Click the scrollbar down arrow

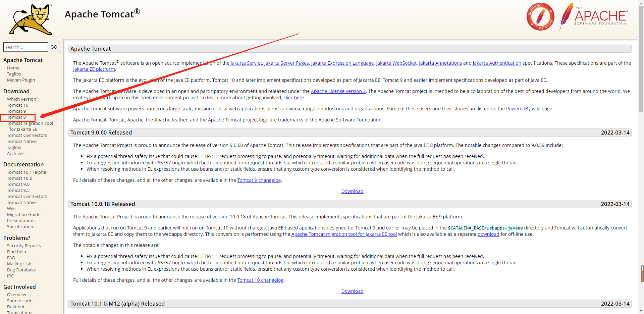tap(641, 311)
